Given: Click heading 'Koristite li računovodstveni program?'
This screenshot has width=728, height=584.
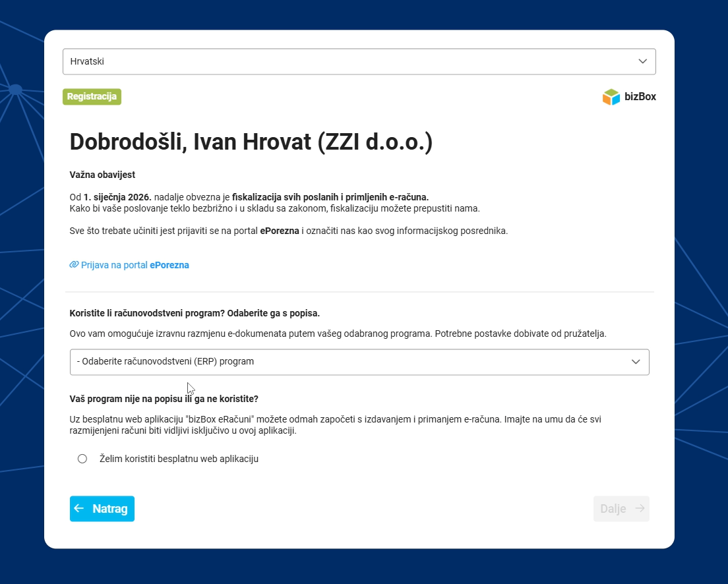Looking at the screenshot, I should 199,313.
